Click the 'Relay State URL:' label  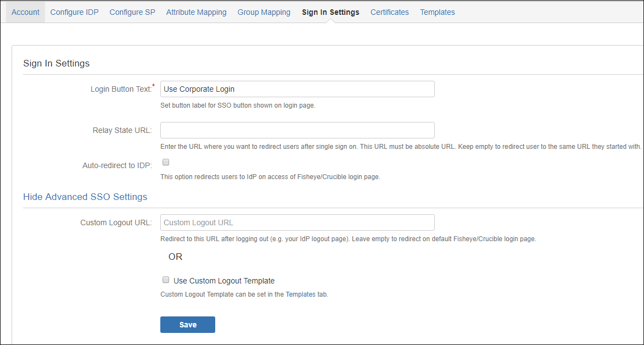tap(122, 130)
